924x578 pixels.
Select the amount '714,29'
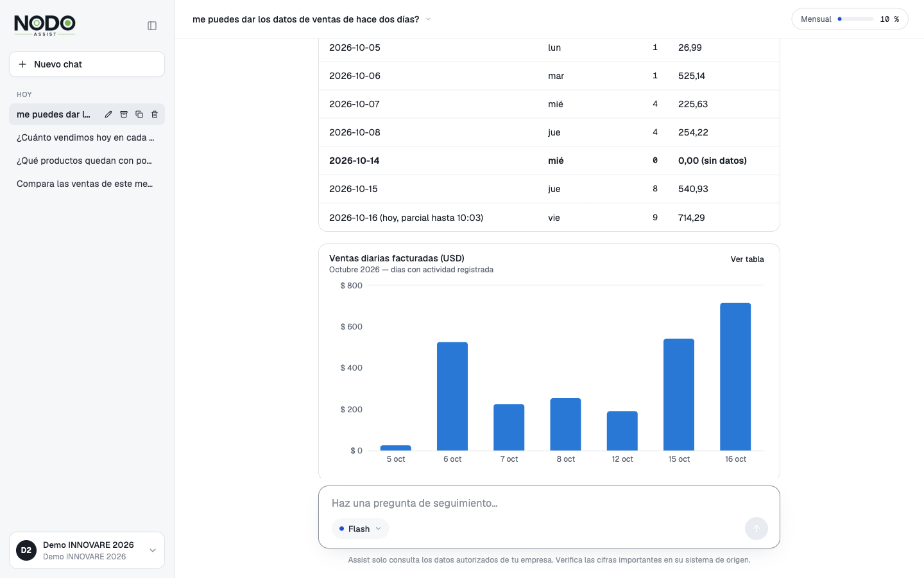pyautogui.click(x=692, y=218)
